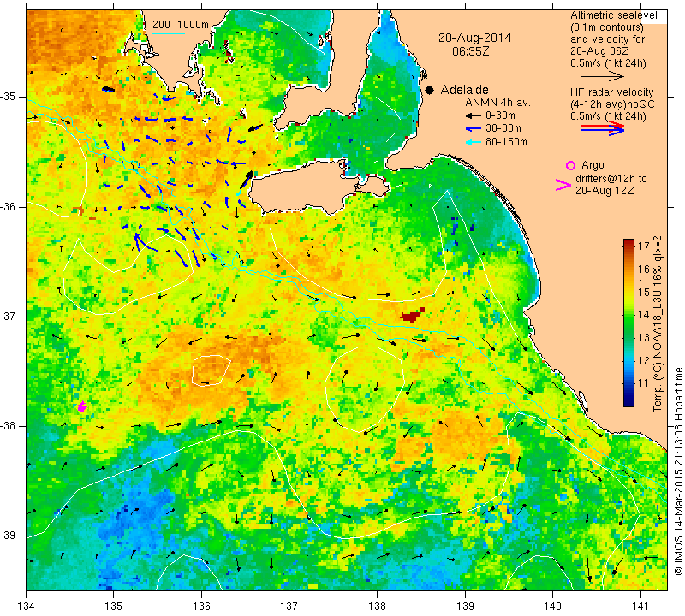Click the magenta drifter marker on the map
Screen dimensions: 685x616
[x=81, y=406]
